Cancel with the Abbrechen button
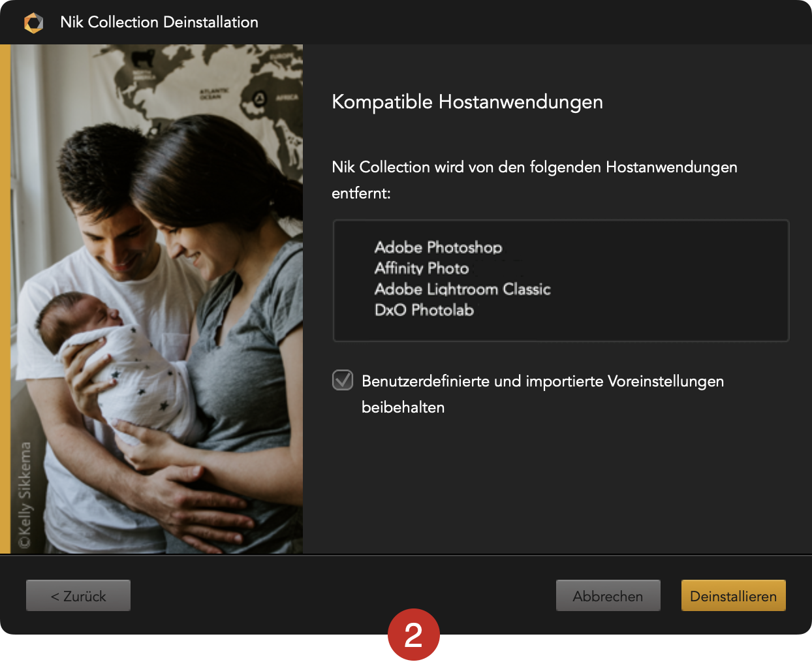The image size is (812, 662). click(x=608, y=595)
